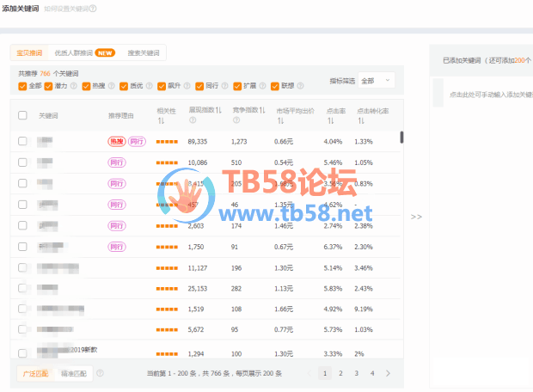Click the help icon next to 热搜 filter
The height and width of the screenshot is (392, 533).
coord(112,86)
